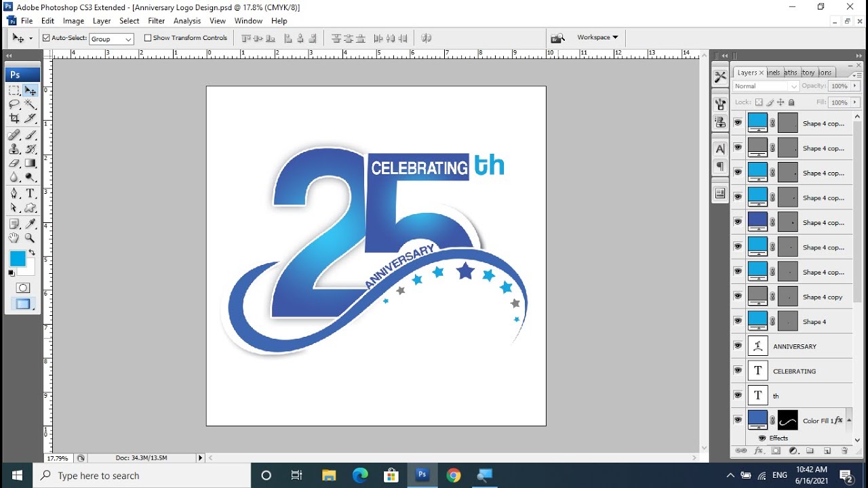This screenshot has width=868, height=488.
Task: Select the Lasso tool
Action: pos(14,104)
